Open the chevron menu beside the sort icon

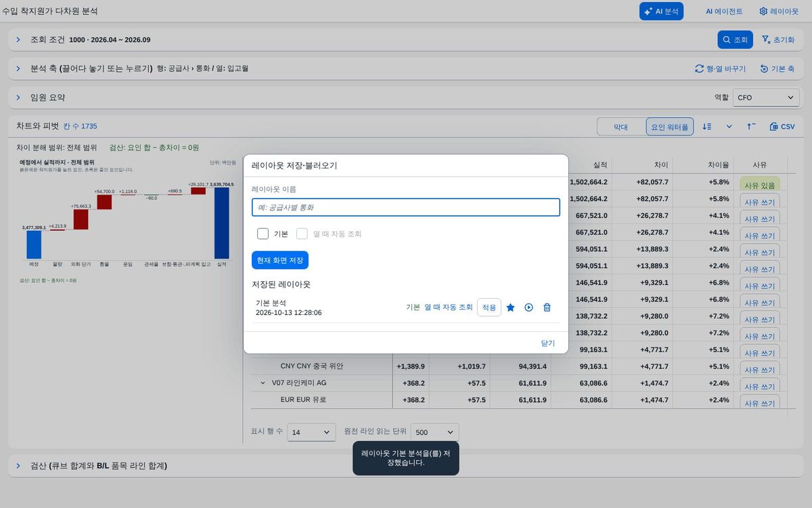[729, 127]
